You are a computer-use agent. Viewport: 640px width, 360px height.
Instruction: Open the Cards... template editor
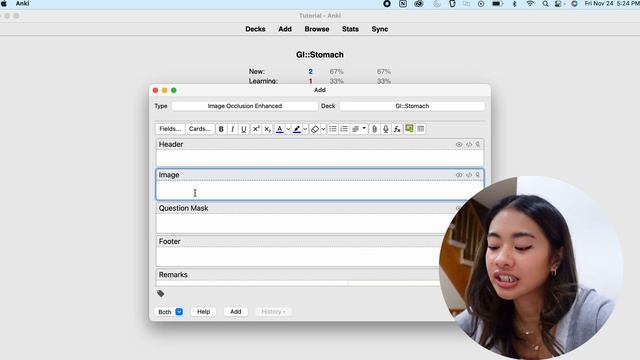click(200, 129)
